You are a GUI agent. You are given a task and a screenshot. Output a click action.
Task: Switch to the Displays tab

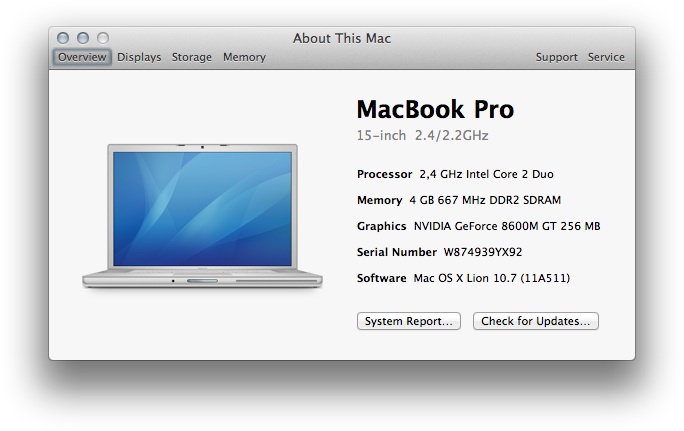point(139,57)
